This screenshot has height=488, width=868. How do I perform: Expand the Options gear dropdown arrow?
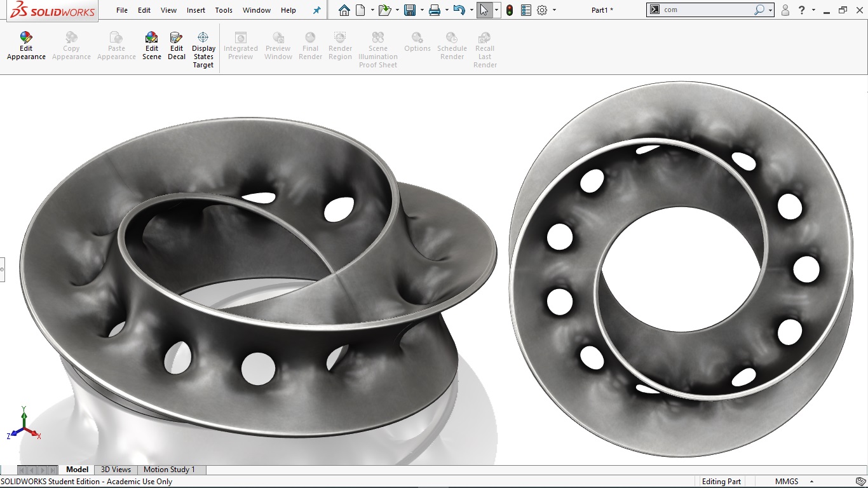coord(554,10)
